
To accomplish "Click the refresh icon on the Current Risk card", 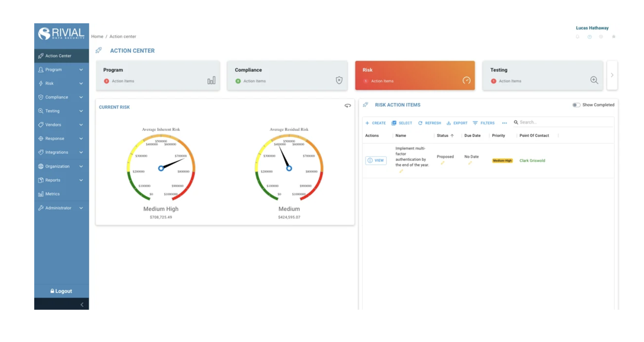I will [x=348, y=105].
